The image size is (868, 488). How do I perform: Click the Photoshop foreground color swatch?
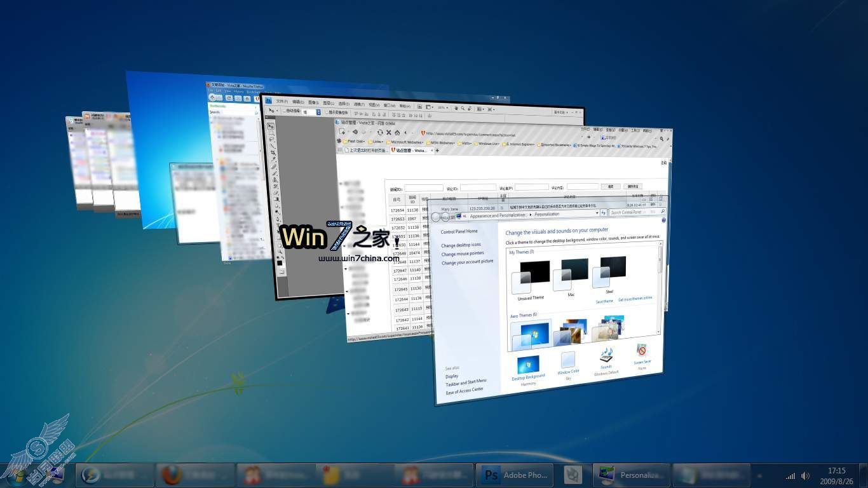point(278,262)
